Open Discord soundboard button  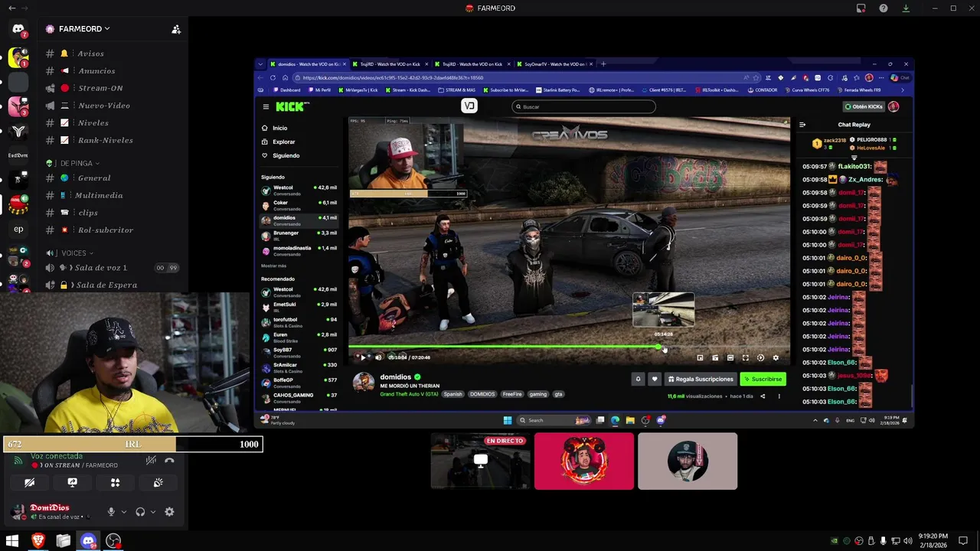[x=158, y=483]
